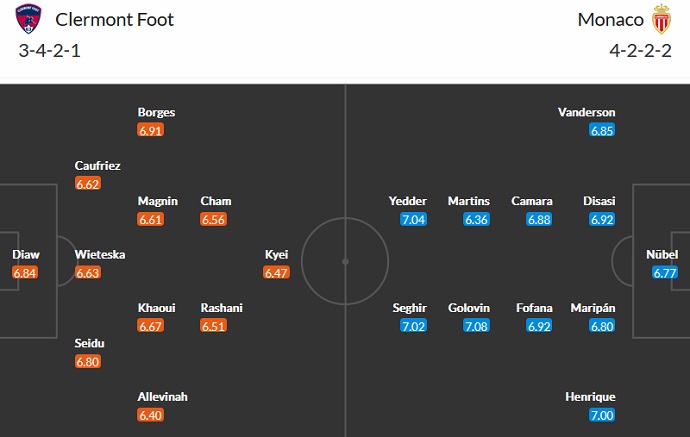Open Wieteska's player name
The width and height of the screenshot is (690, 437).
point(100,254)
